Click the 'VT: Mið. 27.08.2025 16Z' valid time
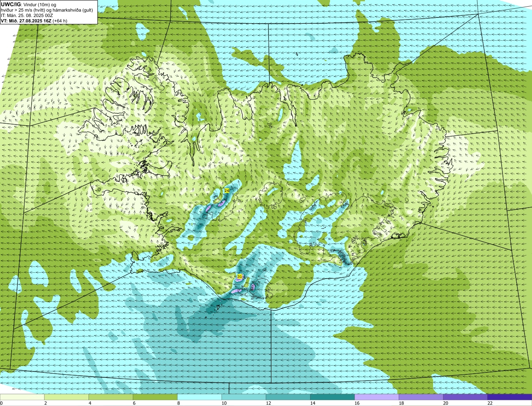This screenshot has width=532, height=406. (x=26, y=21)
